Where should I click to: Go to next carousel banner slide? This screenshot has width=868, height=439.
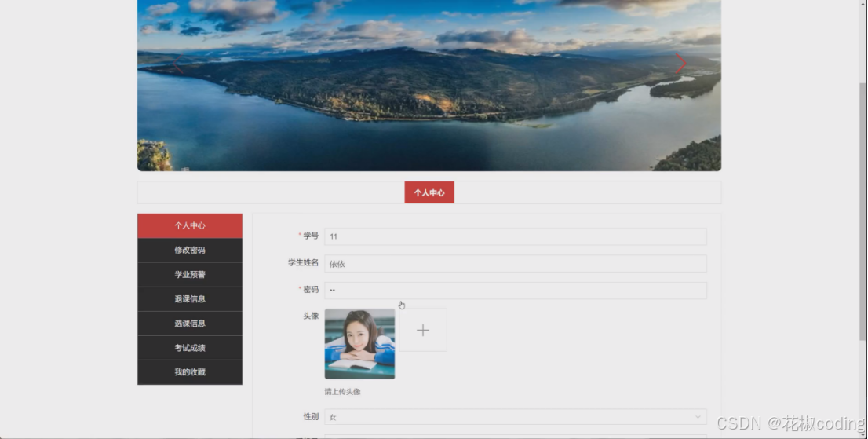pyautogui.click(x=680, y=64)
